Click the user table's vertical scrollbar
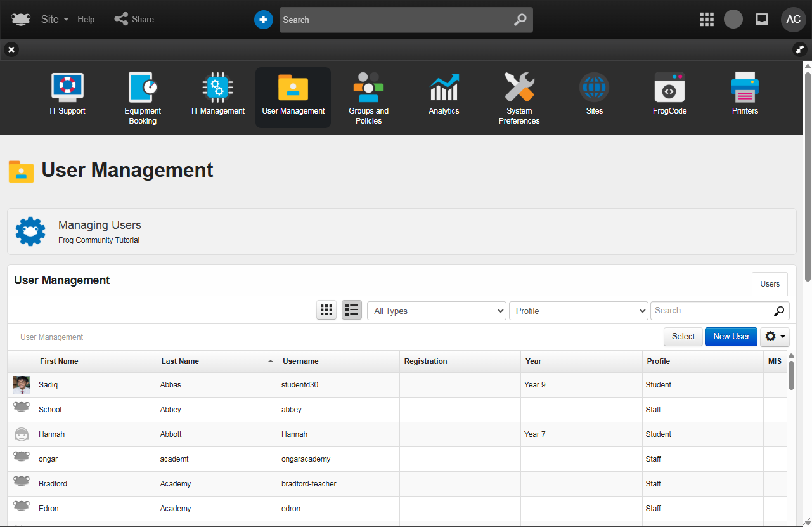The height and width of the screenshot is (527, 812). (x=791, y=377)
